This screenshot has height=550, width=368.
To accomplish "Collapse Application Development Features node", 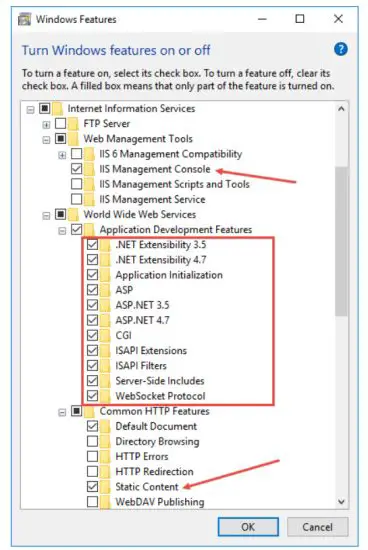I will point(62,231).
